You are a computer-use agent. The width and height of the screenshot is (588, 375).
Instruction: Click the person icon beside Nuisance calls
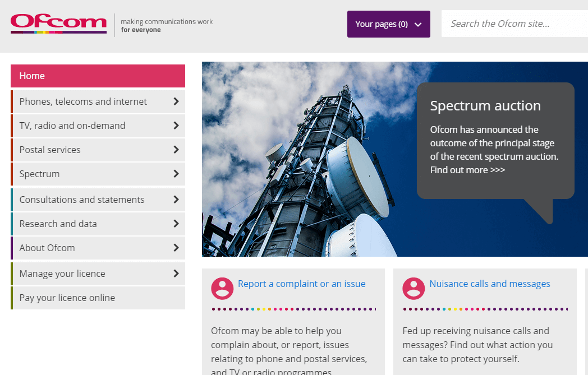pos(414,288)
